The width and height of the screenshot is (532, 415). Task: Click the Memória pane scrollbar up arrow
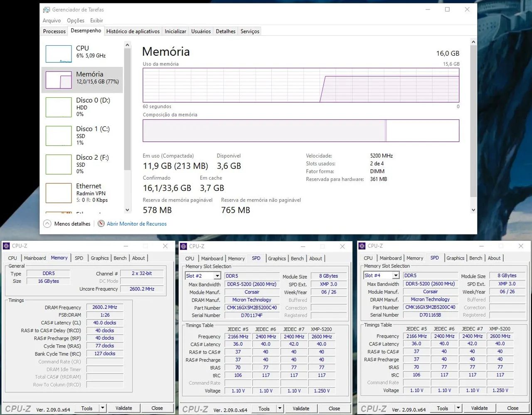pos(473,42)
